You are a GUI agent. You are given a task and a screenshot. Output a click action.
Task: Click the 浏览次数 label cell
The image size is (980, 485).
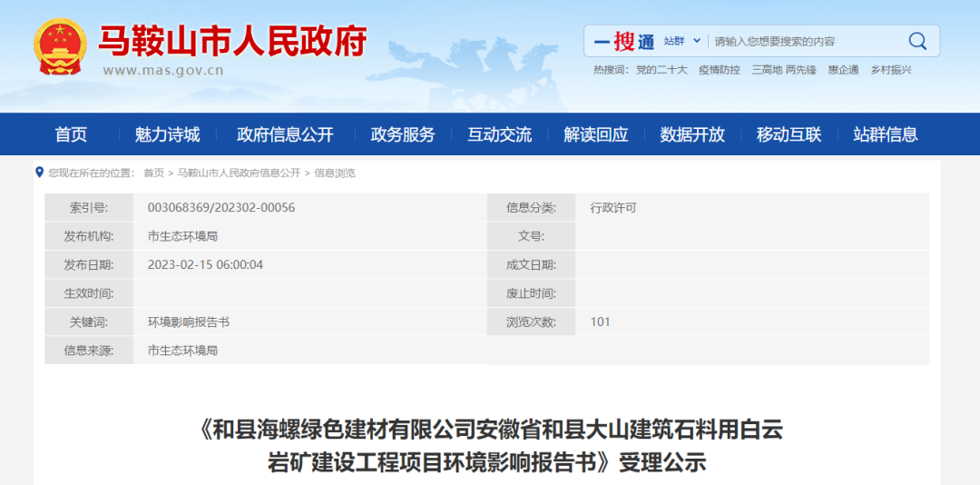[x=531, y=322]
